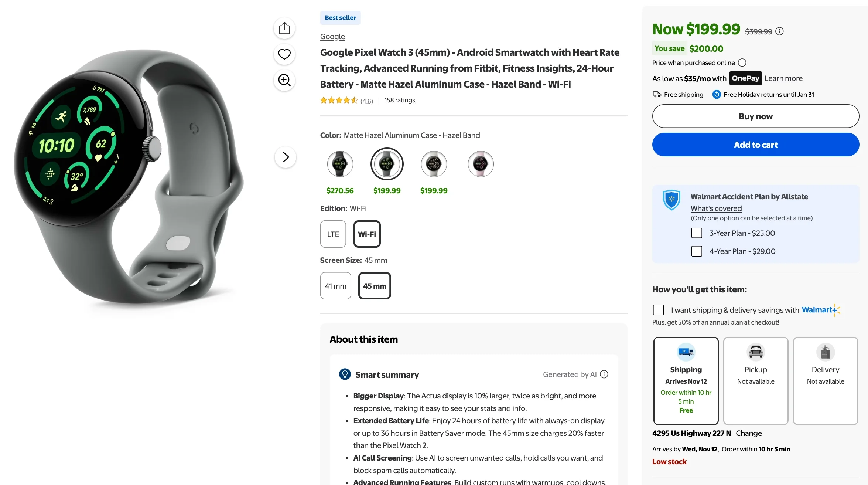
Task: Click the magnifier zoom icon on product image
Action: coord(284,80)
